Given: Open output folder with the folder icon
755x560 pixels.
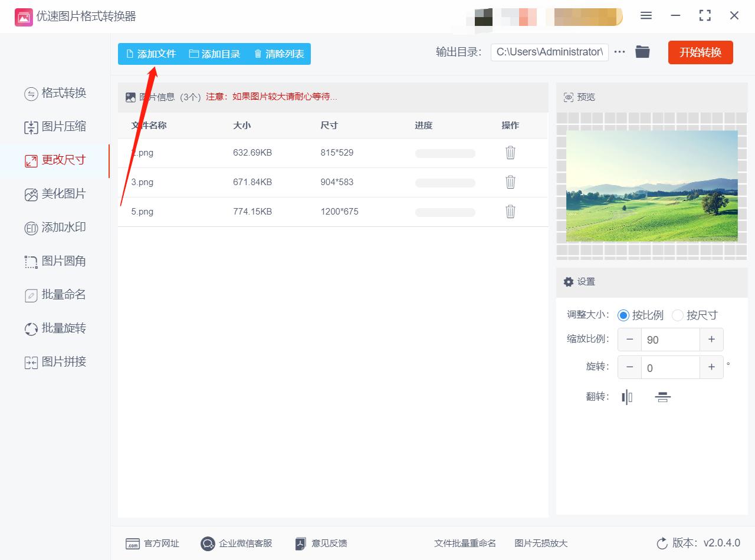Looking at the screenshot, I should (x=642, y=52).
